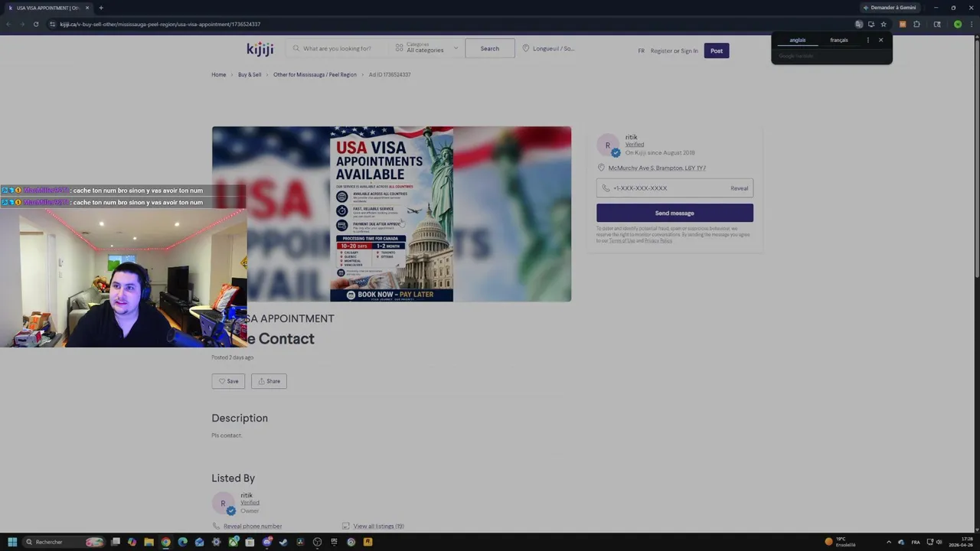Close the USA VISA APPOINTMENT tab

click(87, 8)
